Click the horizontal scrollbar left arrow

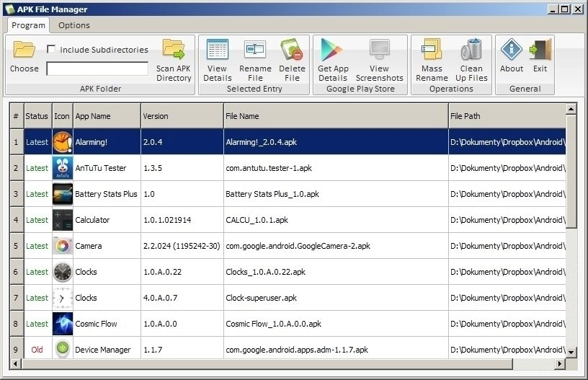15,363
